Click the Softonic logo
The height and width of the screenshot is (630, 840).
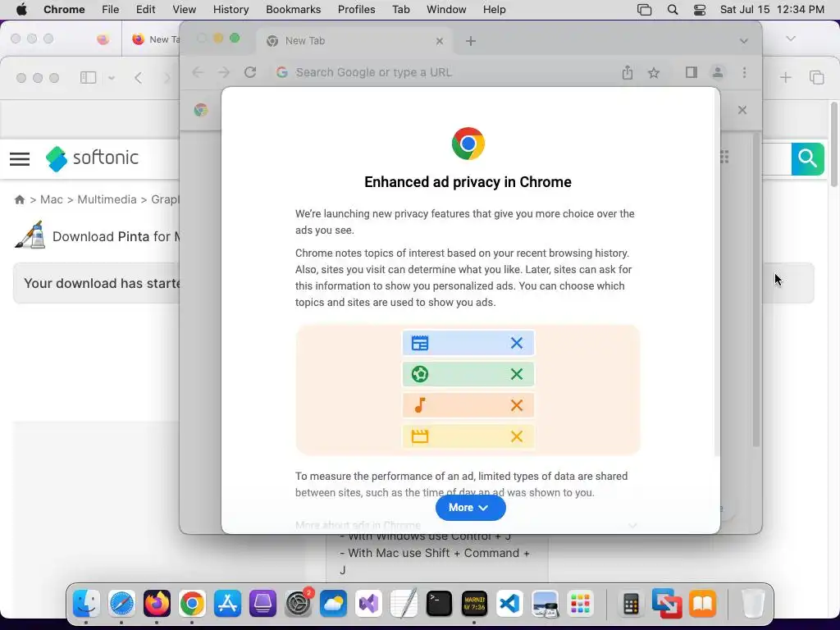(92, 158)
